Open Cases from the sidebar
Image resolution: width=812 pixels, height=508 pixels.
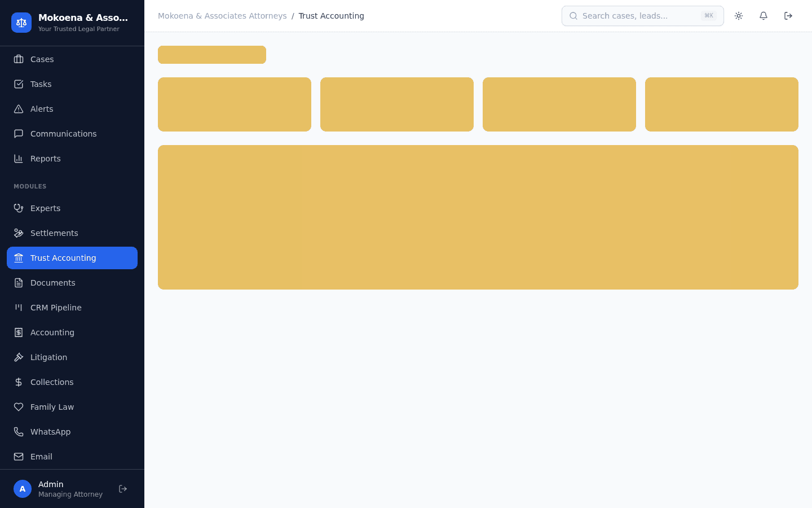click(x=72, y=59)
